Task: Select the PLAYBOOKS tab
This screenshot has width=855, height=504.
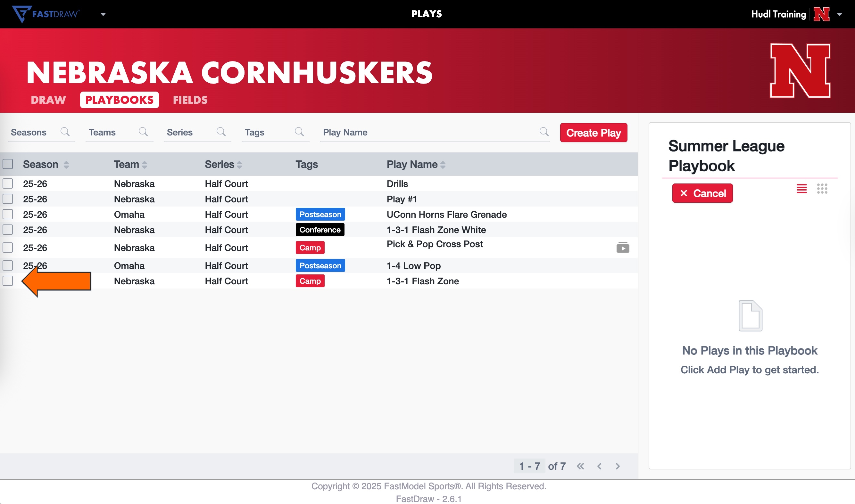Action: pyautogui.click(x=119, y=100)
